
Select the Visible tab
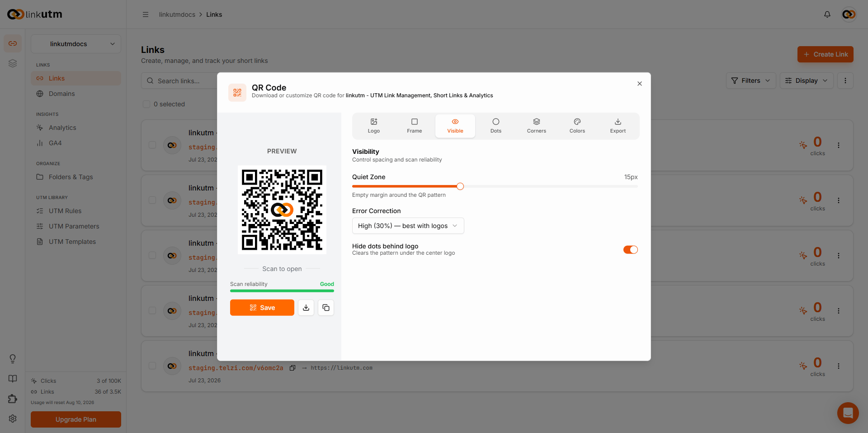(455, 126)
